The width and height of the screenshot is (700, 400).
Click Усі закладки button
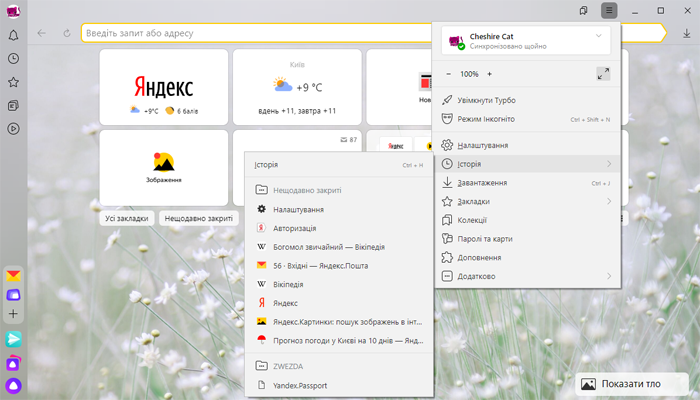127,218
